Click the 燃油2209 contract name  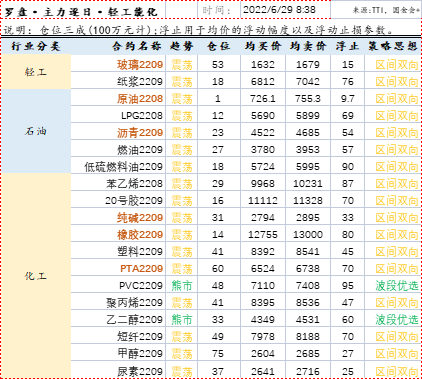(140, 150)
